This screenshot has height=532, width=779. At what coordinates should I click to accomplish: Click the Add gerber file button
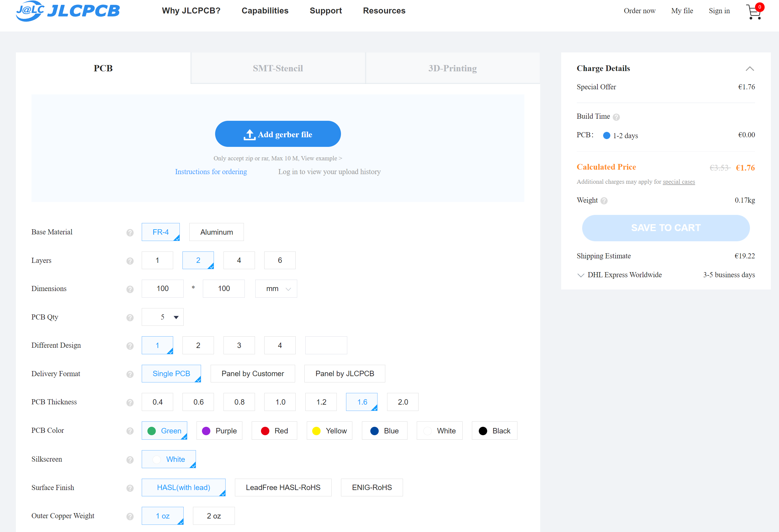(x=278, y=134)
